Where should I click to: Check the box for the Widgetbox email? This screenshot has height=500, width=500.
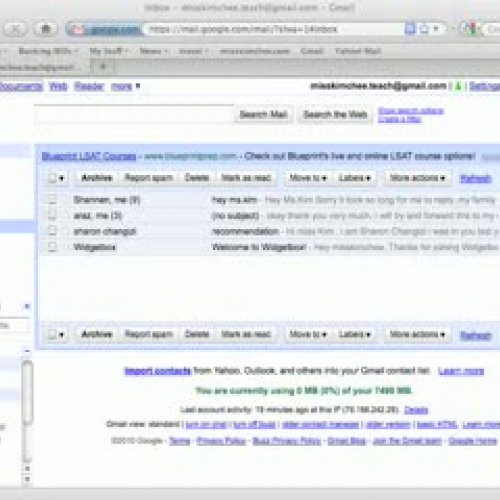[x=52, y=247]
